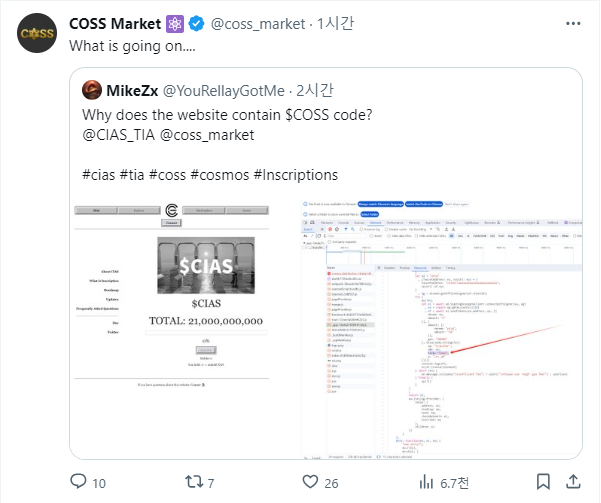The width and height of the screenshot is (601, 503).
Task: Click the tweet timestamp 1시간
Action: click(335, 24)
